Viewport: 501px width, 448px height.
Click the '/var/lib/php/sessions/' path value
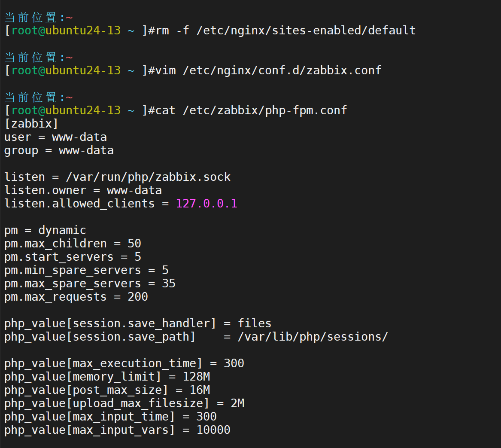[313, 337]
